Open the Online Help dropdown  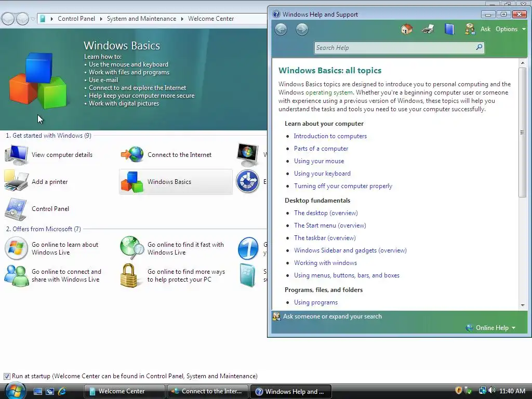491,328
